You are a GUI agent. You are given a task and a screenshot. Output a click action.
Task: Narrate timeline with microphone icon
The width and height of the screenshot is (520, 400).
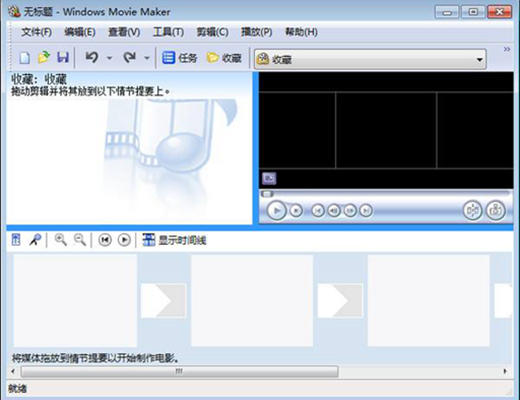click(35, 240)
